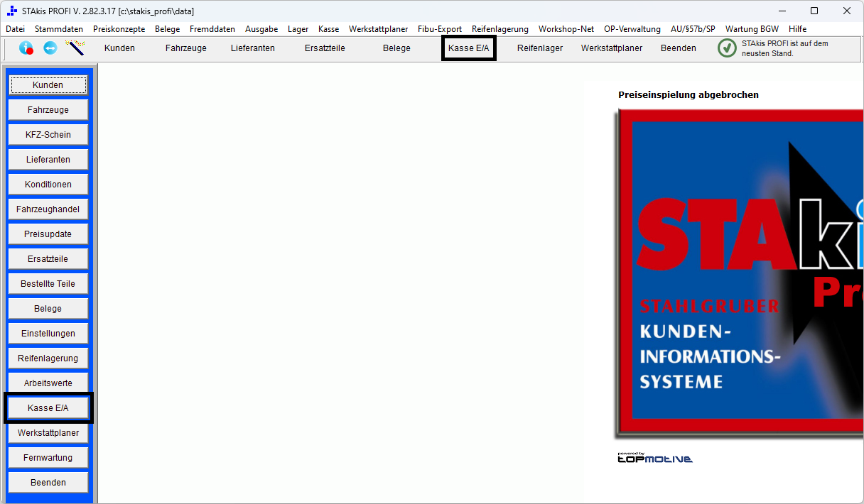Click the Fahrzeughandel sidebar button
This screenshot has width=864, height=504.
48,209
